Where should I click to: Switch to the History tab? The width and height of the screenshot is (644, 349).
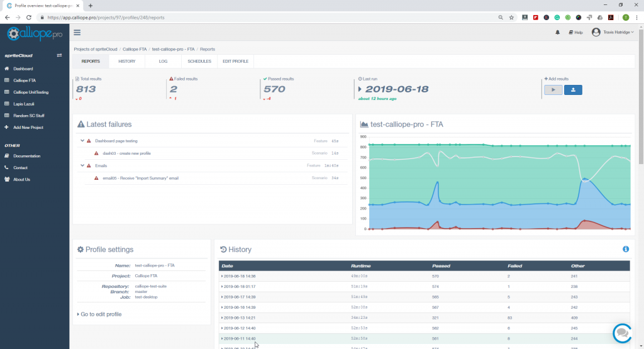[126, 61]
